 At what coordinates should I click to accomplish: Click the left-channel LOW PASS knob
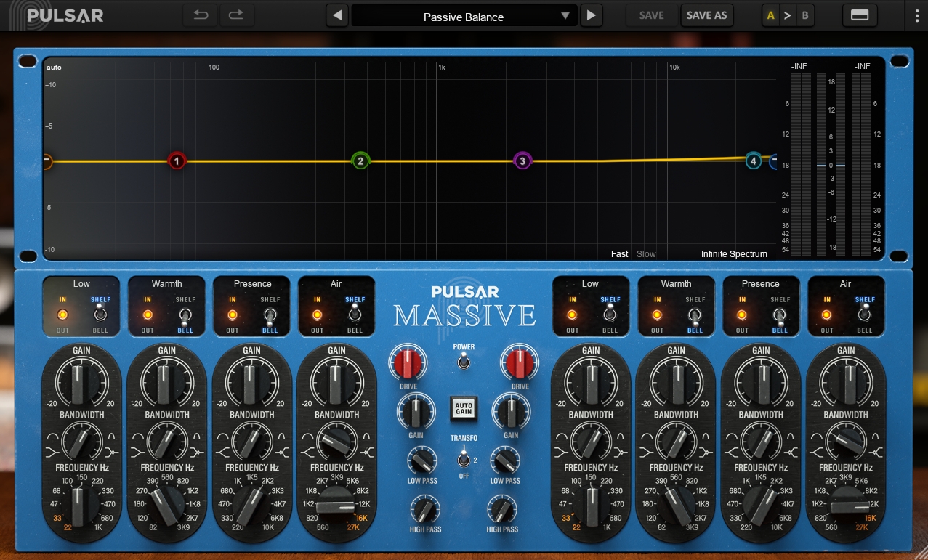(422, 461)
